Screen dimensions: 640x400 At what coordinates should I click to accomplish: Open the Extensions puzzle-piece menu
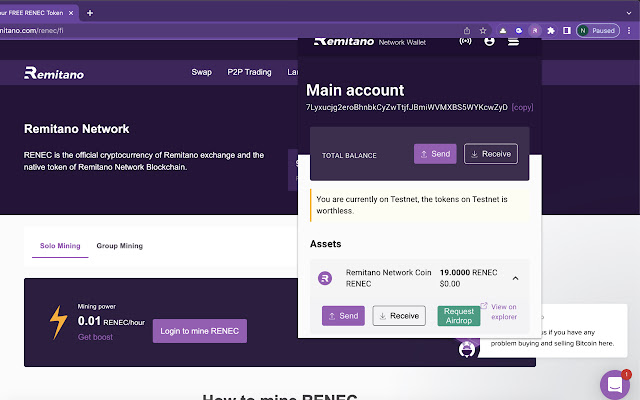(551, 31)
